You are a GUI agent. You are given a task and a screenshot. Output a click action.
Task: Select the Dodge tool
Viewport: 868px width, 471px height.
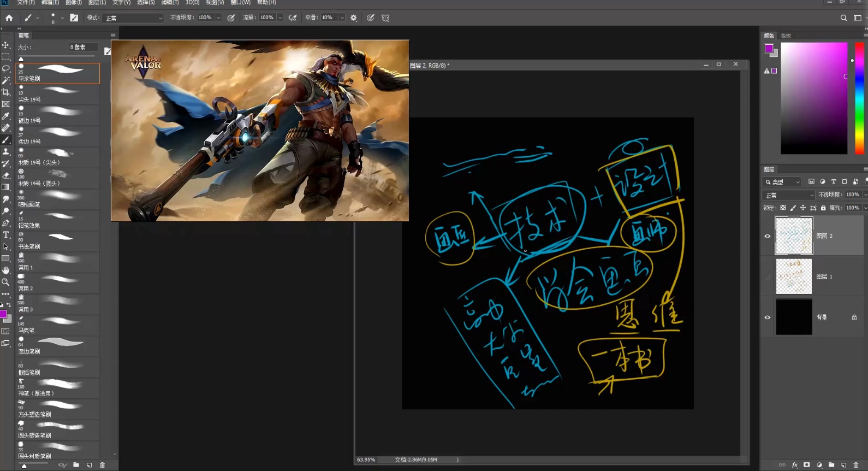click(5, 211)
